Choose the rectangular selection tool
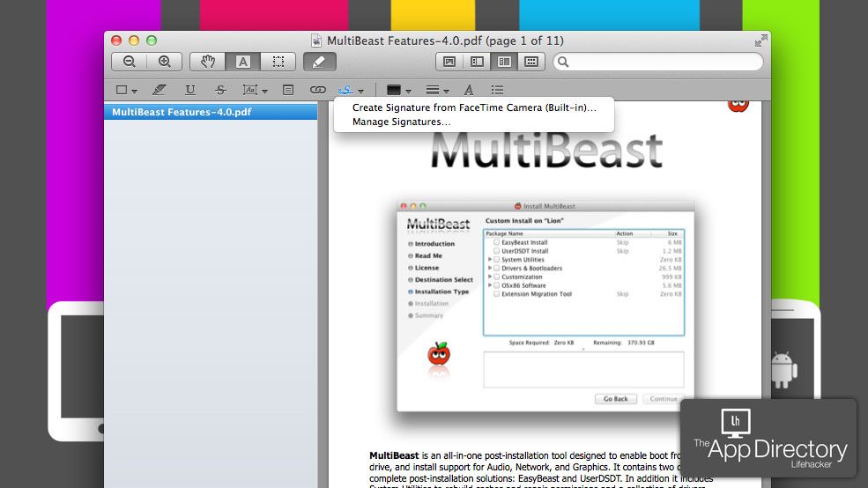This screenshot has height=488, width=868. pos(278,62)
